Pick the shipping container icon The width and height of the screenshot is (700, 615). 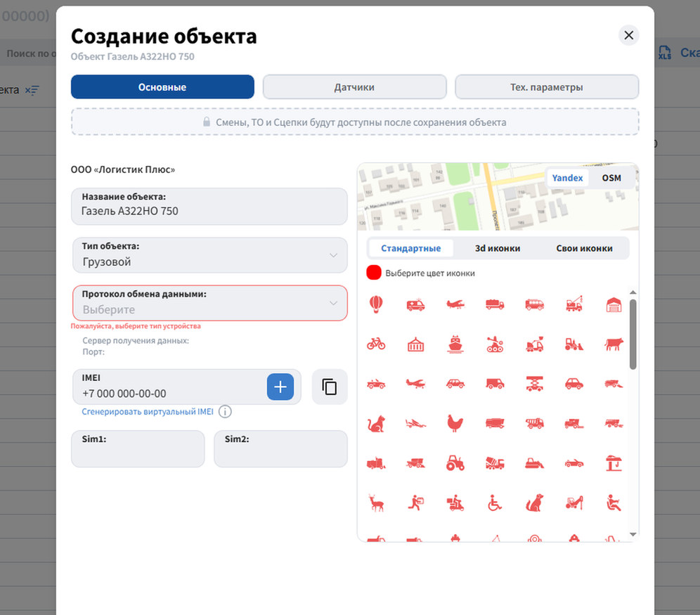point(415,344)
